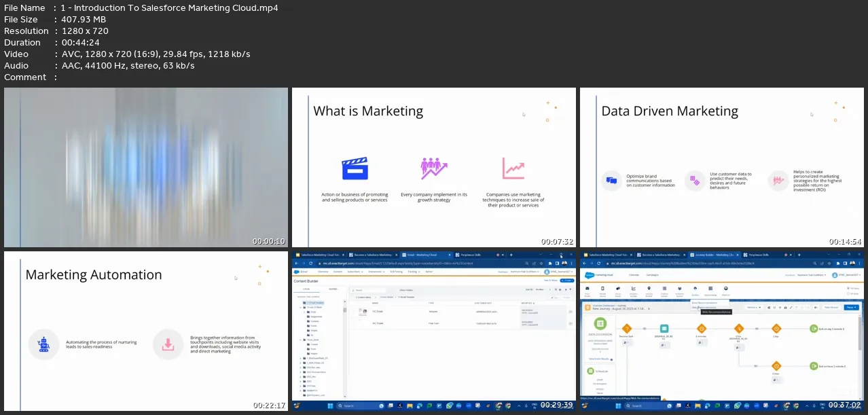Click the duration value '00:44:24'
The height and width of the screenshot is (415, 868).
pos(80,42)
